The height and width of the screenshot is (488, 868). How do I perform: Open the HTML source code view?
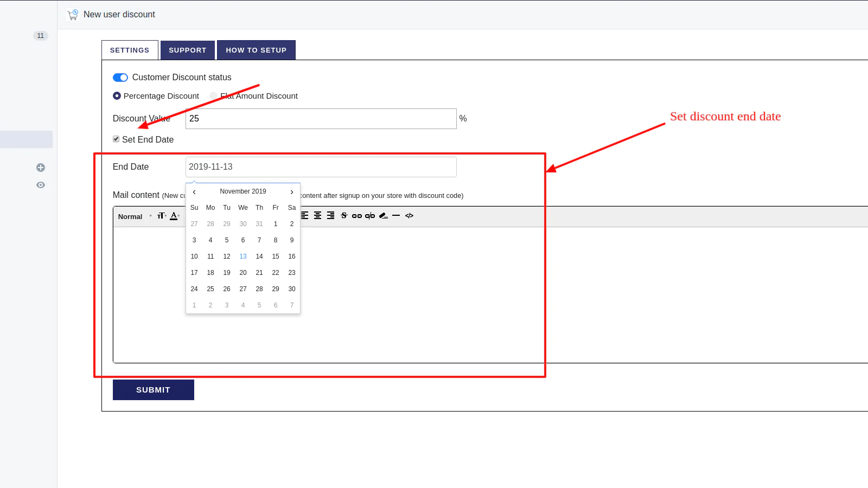tap(410, 216)
